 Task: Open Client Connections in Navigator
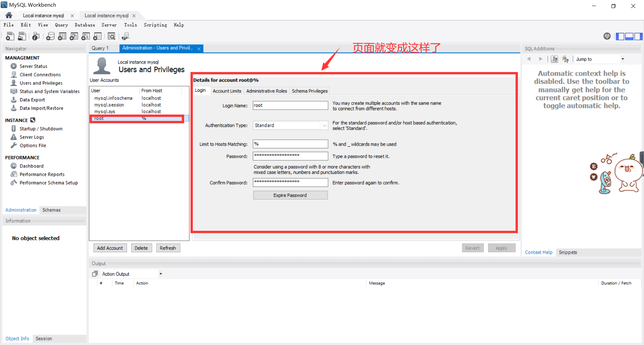click(x=40, y=75)
